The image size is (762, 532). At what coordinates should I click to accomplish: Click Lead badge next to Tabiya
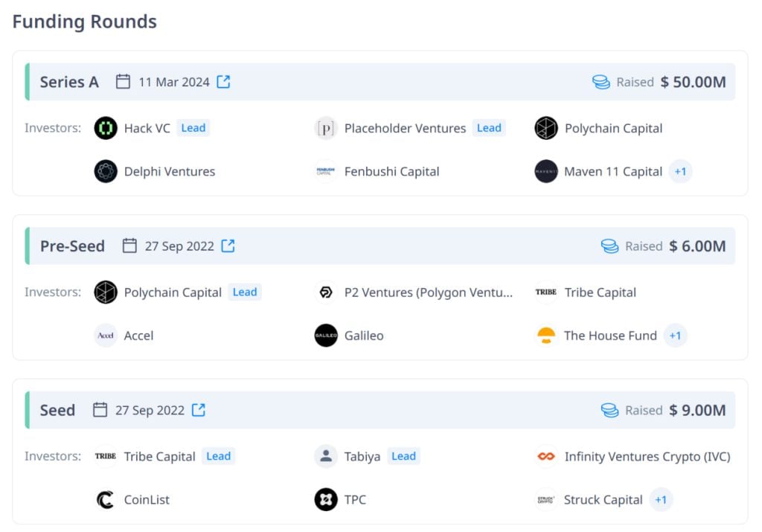pos(404,456)
